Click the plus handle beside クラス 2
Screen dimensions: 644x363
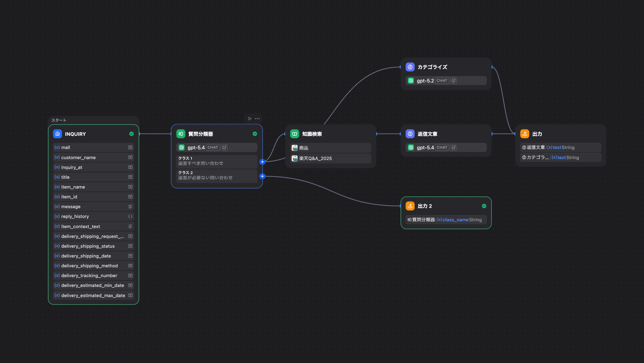click(x=262, y=176)
